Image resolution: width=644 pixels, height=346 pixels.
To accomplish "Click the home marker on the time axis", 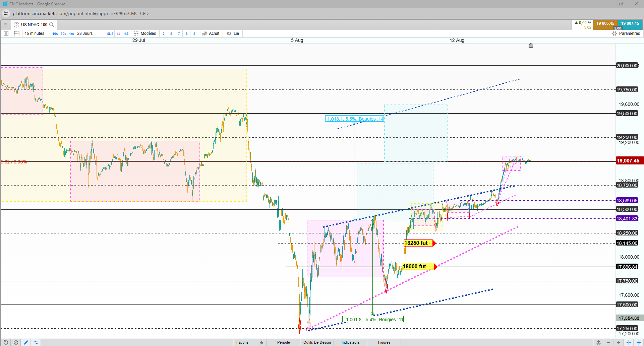I will pos(531,45).
